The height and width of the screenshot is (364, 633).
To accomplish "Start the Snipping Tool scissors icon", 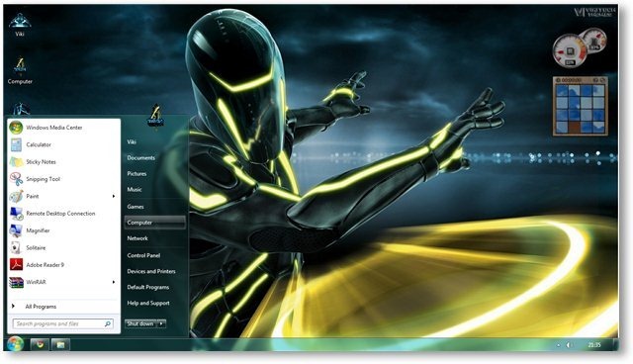I will coord(16,179).
